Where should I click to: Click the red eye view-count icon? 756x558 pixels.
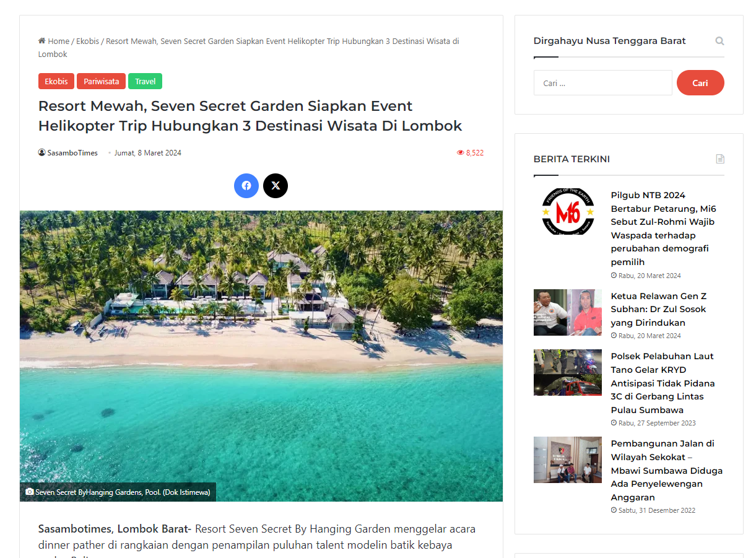pos(460,153)
